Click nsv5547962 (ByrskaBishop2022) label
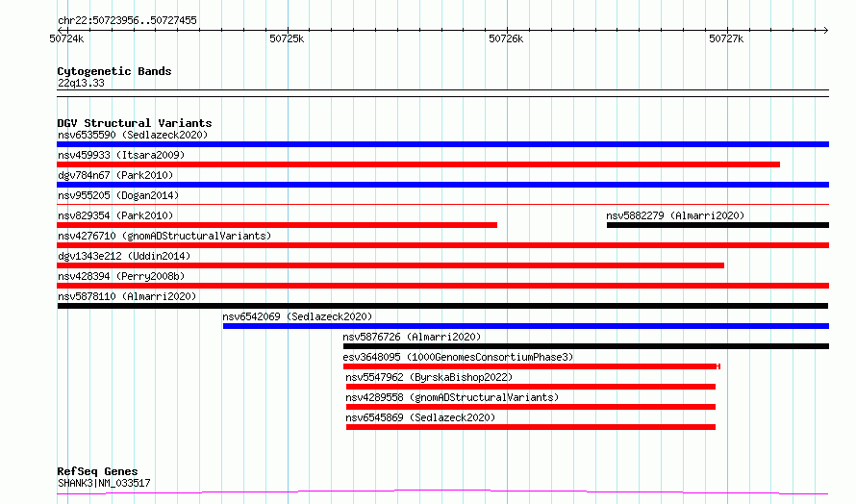This screenshot has width=856, height=504. pos(429,377)
